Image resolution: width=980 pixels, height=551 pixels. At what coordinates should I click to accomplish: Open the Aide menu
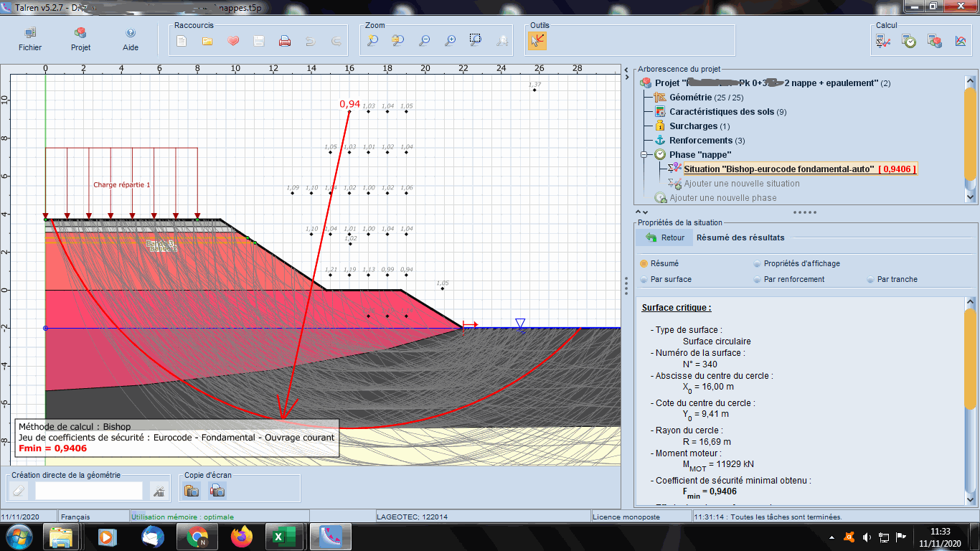click(x=131, y=40)
